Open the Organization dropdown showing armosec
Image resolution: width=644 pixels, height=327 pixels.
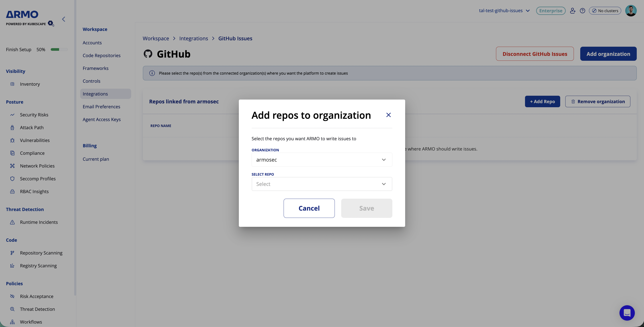322,159
